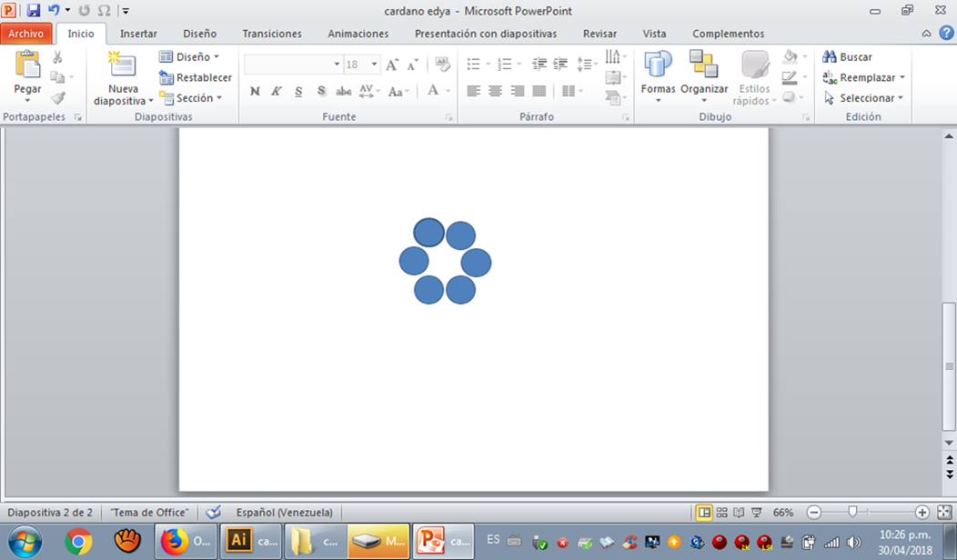
Task: Decrease list indent level
Action: coord(539,64)
